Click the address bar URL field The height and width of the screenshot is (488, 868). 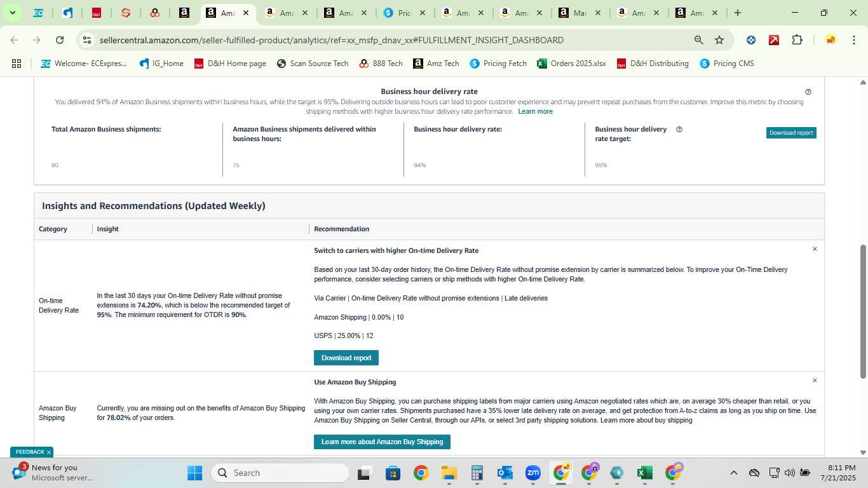(331, 40)
